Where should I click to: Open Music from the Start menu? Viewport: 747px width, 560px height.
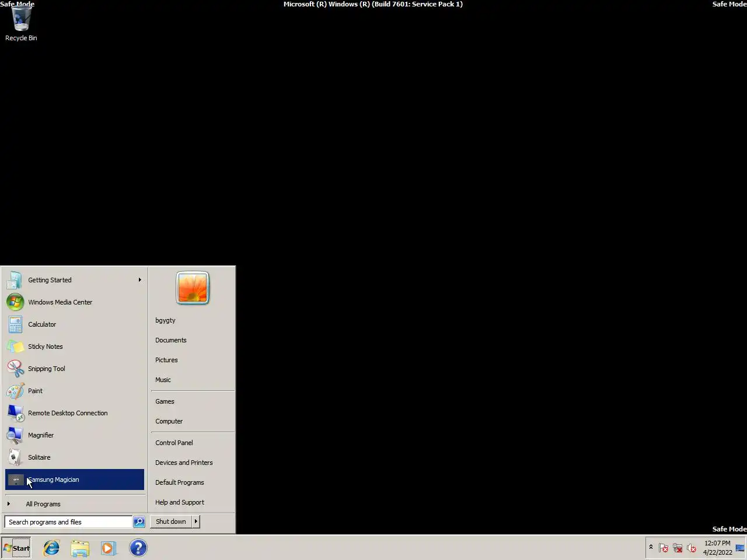click(163, 380)
